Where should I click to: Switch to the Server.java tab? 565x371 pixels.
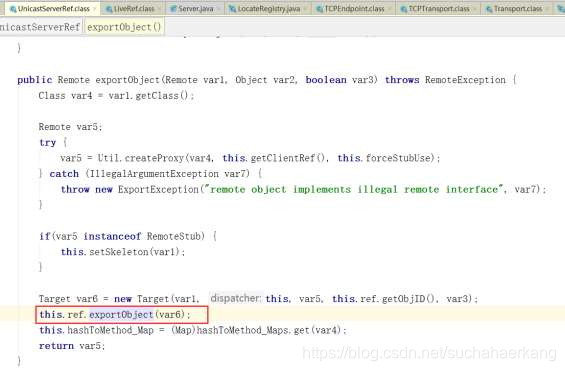coord(196,8)
